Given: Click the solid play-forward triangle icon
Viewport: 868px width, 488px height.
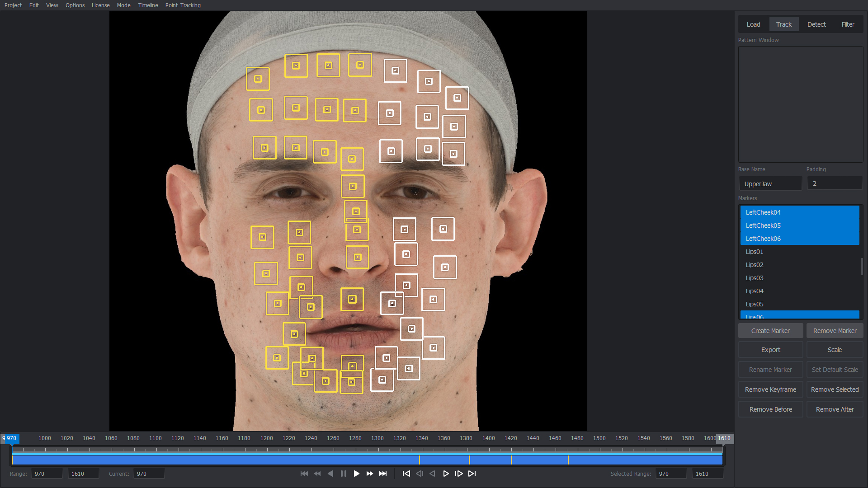Looking at the screenshot, I should 357,474.
